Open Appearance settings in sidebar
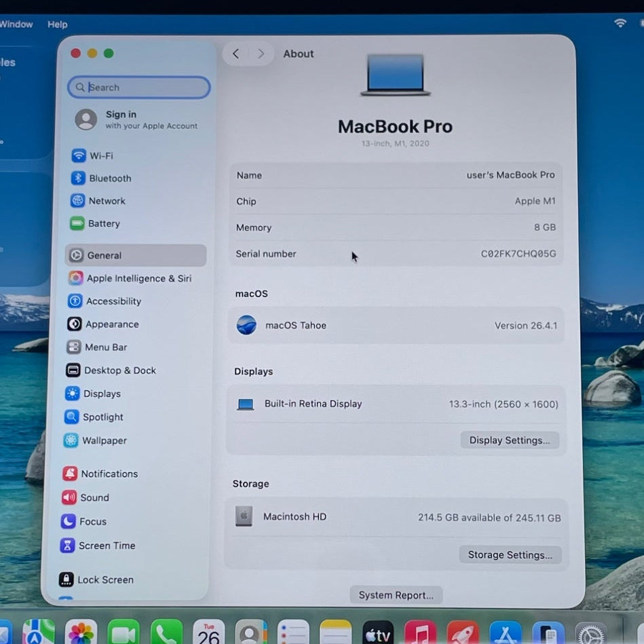The height and width of the screenshot is (644, 644). (x=103, y=324)
